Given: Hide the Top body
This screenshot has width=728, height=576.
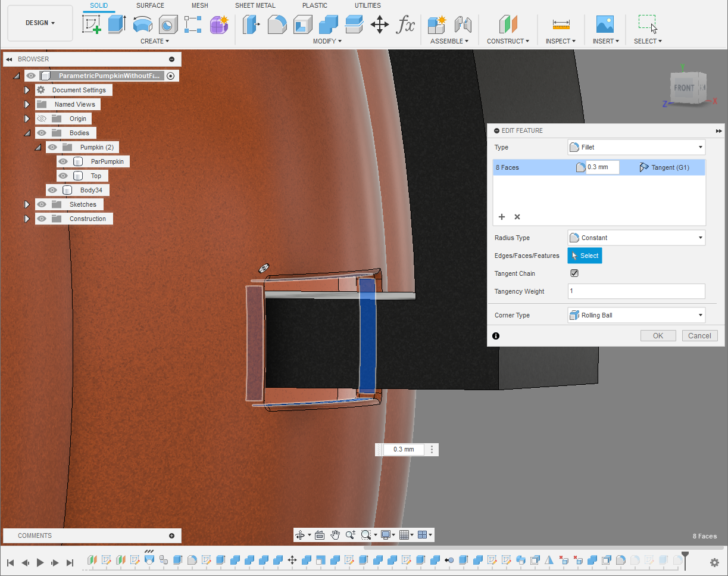Looking at the screenshot, I should tap(63, 176).
